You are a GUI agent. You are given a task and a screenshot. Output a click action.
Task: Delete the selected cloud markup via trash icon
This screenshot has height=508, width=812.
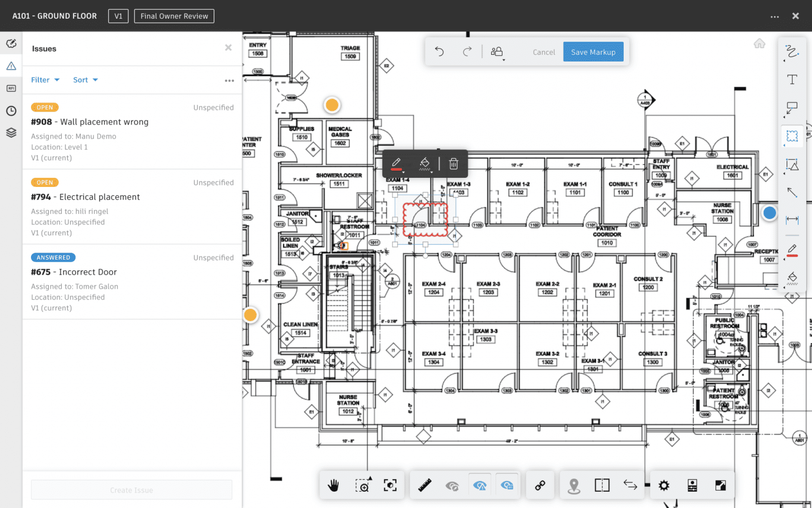tap(453, 164)
